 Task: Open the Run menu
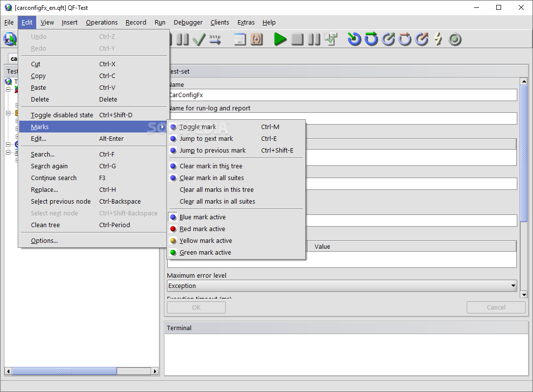click(160, 23)
